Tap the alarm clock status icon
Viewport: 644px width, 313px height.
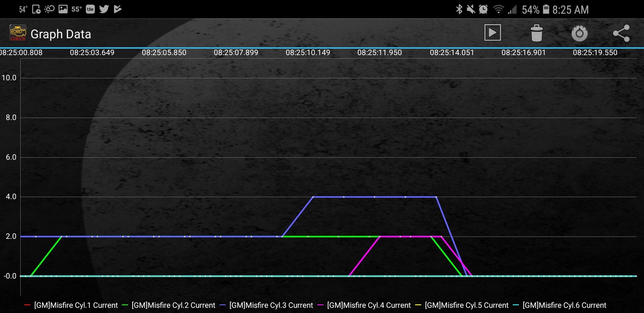pos(483,9)
